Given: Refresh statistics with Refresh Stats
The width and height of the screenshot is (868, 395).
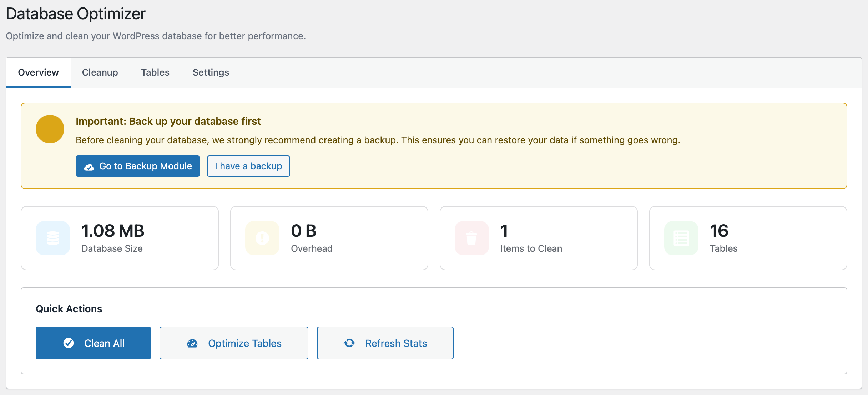Looking at the screenshot, I should pos(385,343).
